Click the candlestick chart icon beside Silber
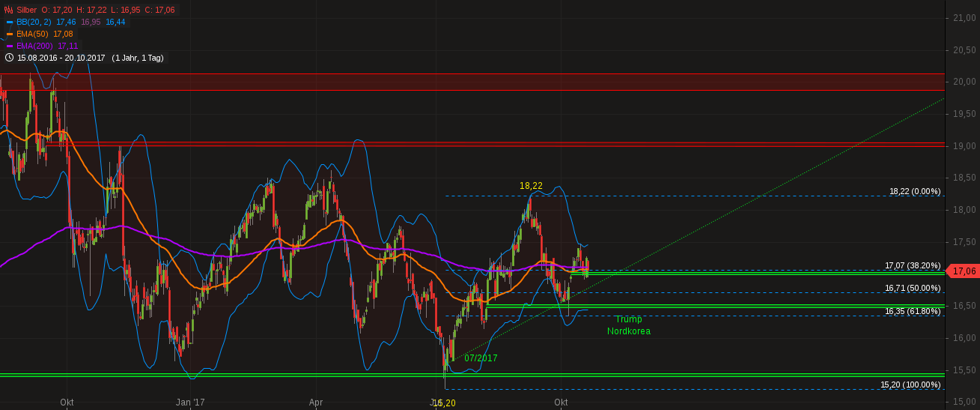980x410 pixels. click(x=9, y=10)
